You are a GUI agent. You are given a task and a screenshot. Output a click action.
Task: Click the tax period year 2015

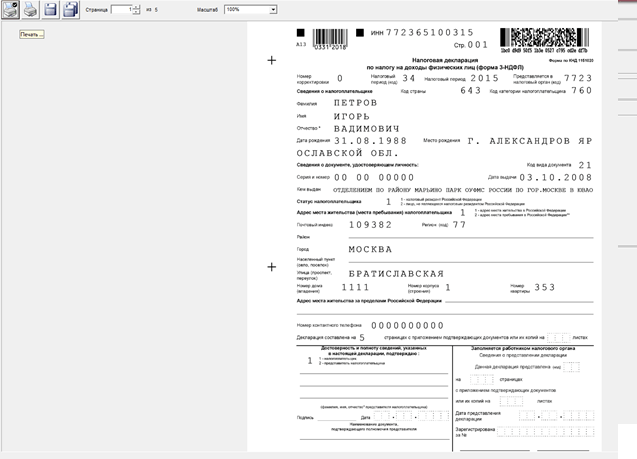click(485, 78)
